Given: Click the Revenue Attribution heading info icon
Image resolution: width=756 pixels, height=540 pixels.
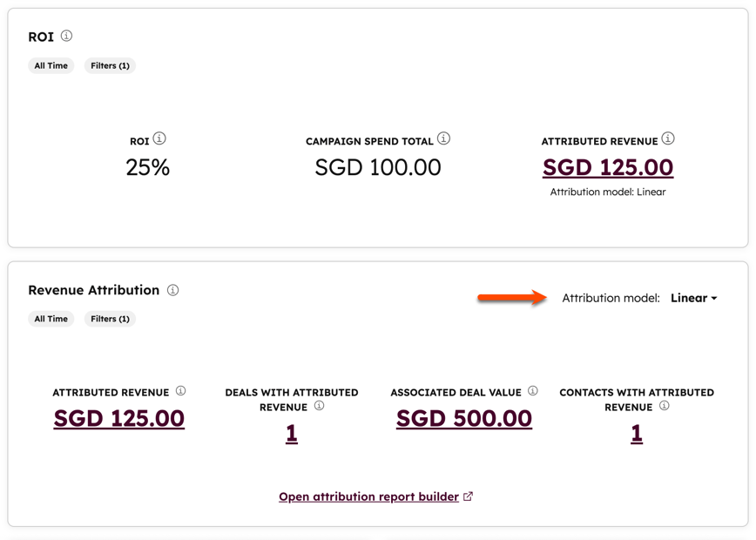Looking at the screenshot, I should pos(174,291).
